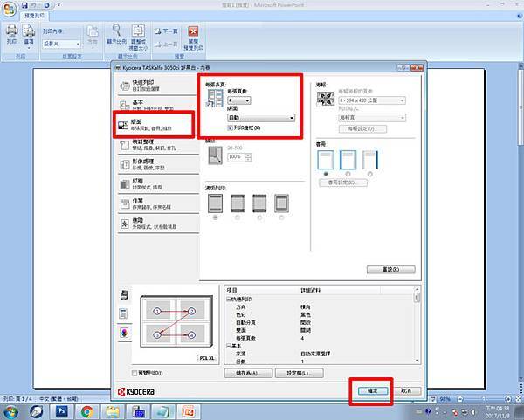Image resolution: width=524 pixels, height=420 pixels.
Task: Open the Windows Start menu
Action: [10, 411]
